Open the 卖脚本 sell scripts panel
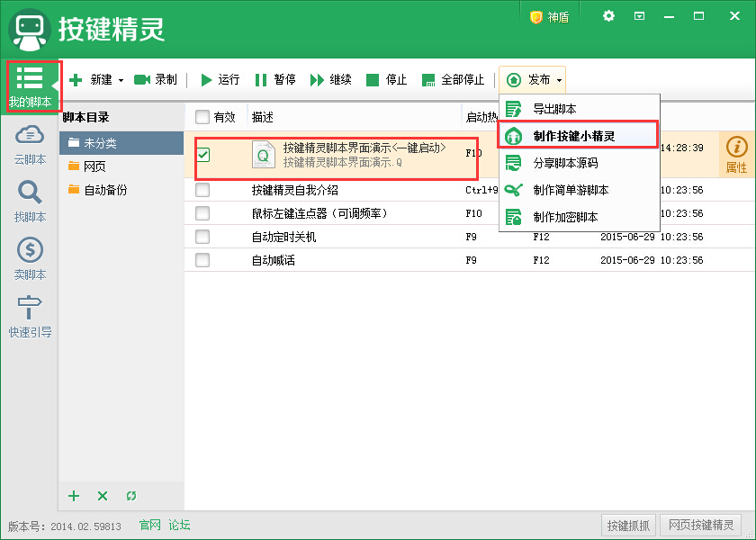This screenshot has width=756, height=540. pyautogui.click(x=30, y=259)
